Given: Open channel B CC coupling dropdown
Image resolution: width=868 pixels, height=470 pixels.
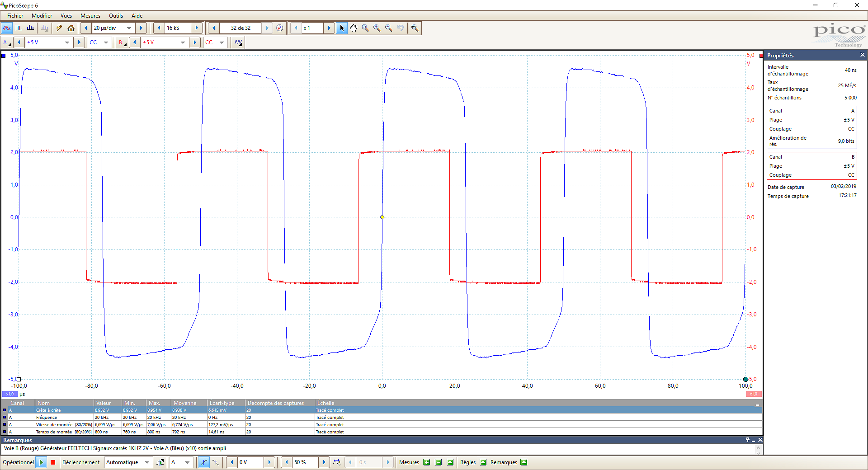Looking at the screenshot, I should 222,42.
